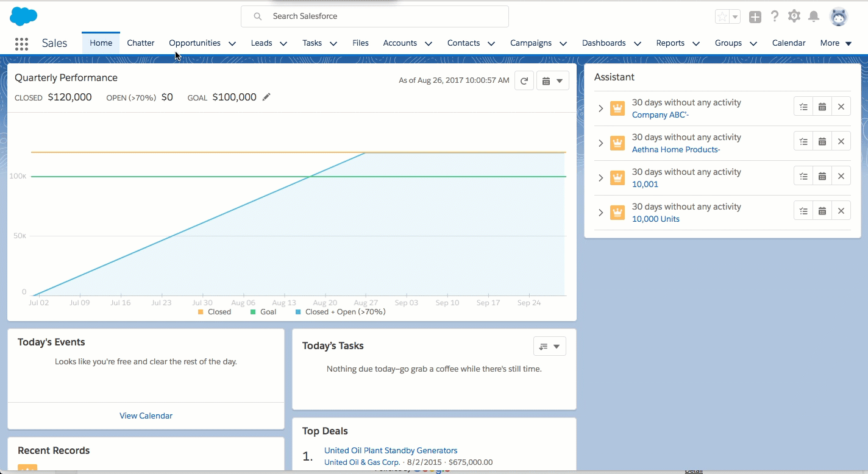Refresh the Quarterly Performance chart

[524, 80]
